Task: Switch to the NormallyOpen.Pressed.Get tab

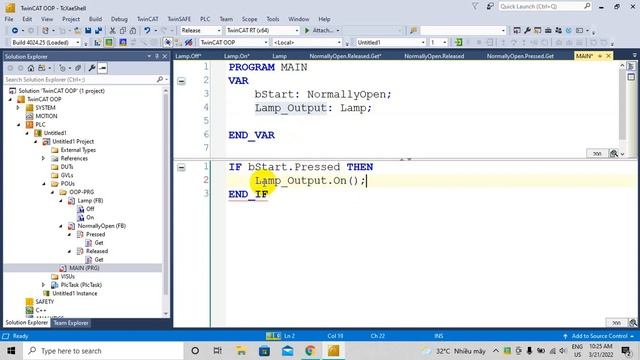Action: coord(520,56)
